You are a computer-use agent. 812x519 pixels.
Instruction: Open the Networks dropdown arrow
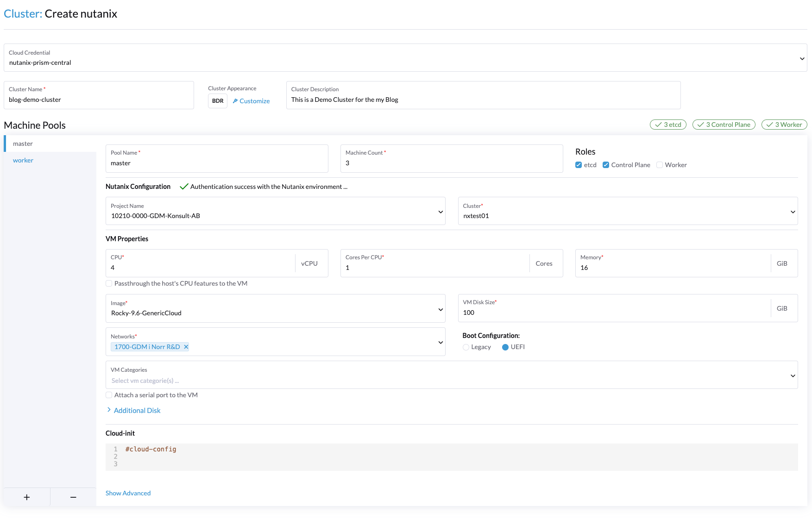(x=441, y=342)
